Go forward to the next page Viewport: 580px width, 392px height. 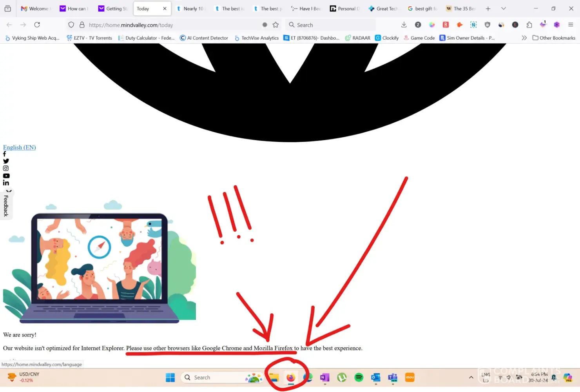click(23, 25)
